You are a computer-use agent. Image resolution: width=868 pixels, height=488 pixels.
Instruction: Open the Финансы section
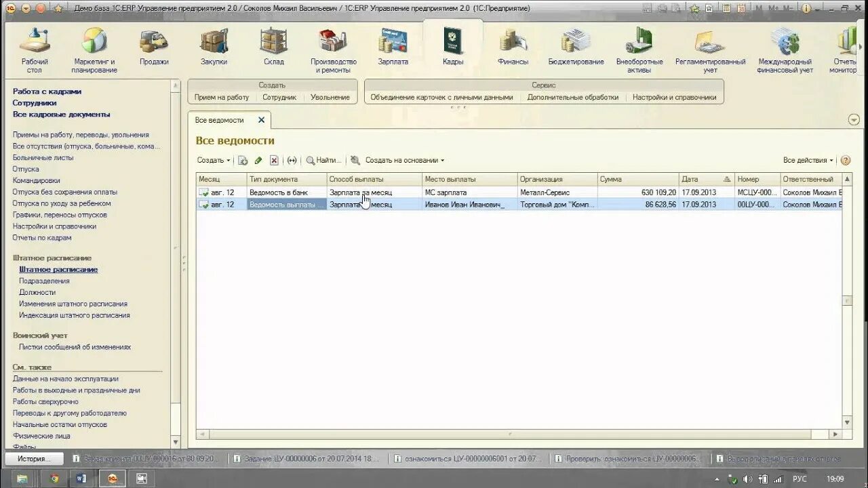(x=513, y=47)
